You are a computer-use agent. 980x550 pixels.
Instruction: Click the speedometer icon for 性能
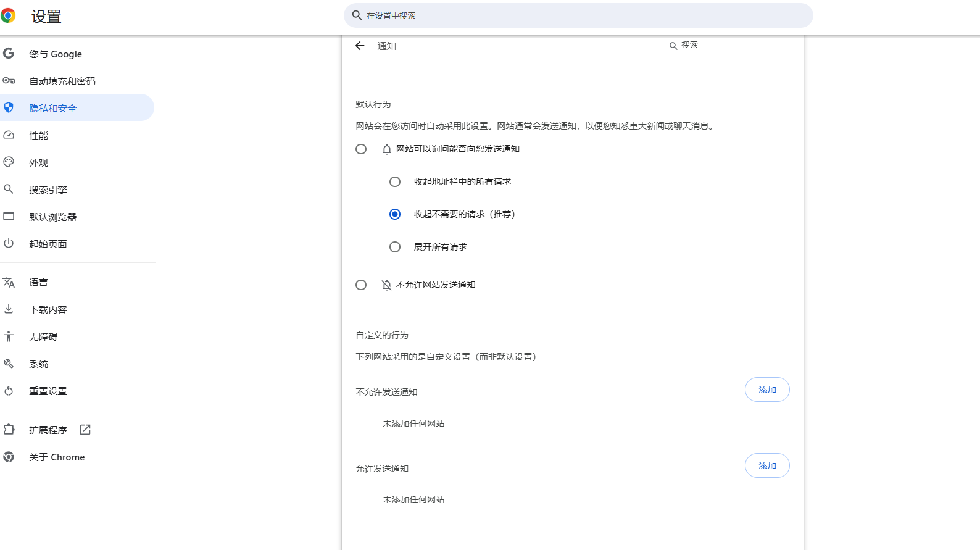coord(9,135)
